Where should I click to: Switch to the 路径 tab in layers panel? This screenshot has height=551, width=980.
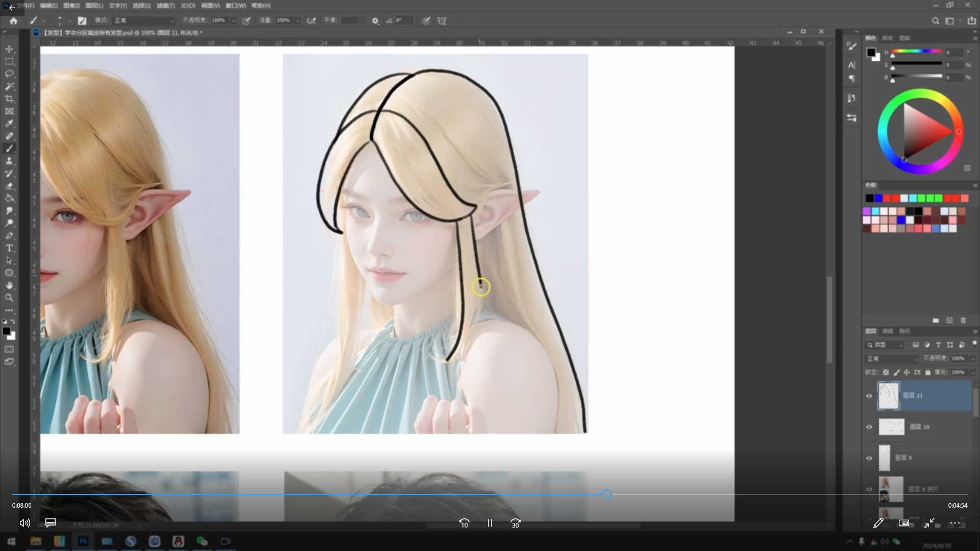(904, 331)
